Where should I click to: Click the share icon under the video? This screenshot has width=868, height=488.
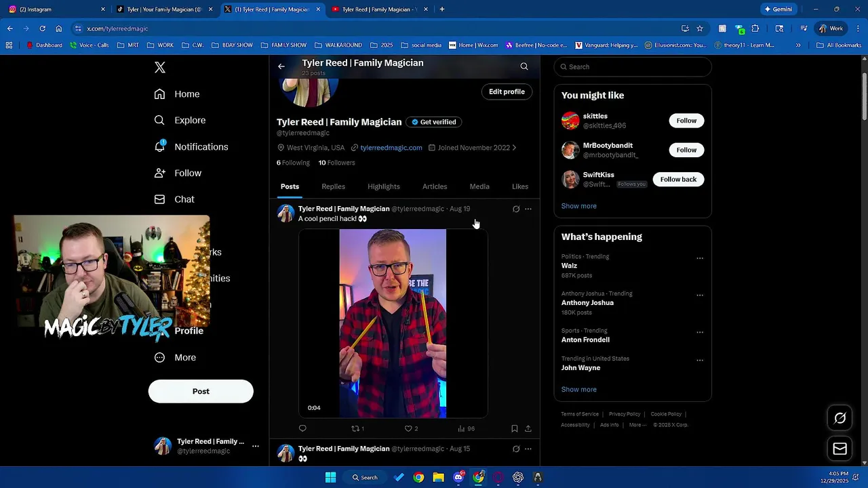click(x=528, y=428)
